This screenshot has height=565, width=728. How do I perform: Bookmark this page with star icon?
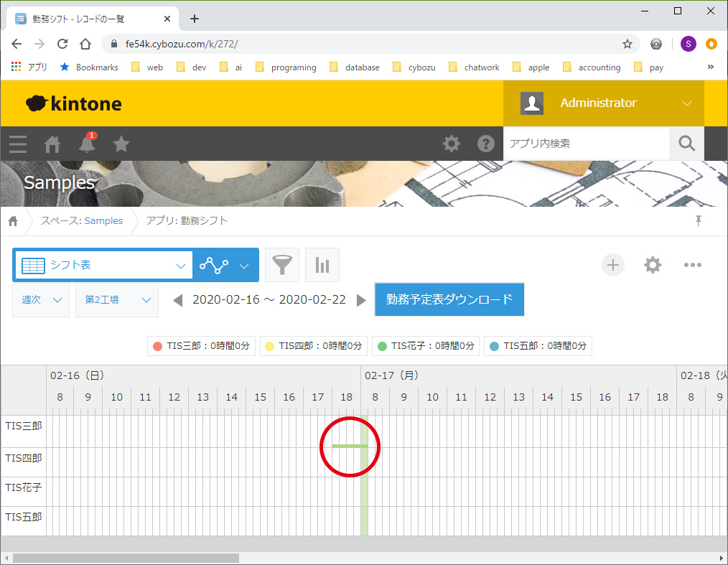(x=627, y=44)
